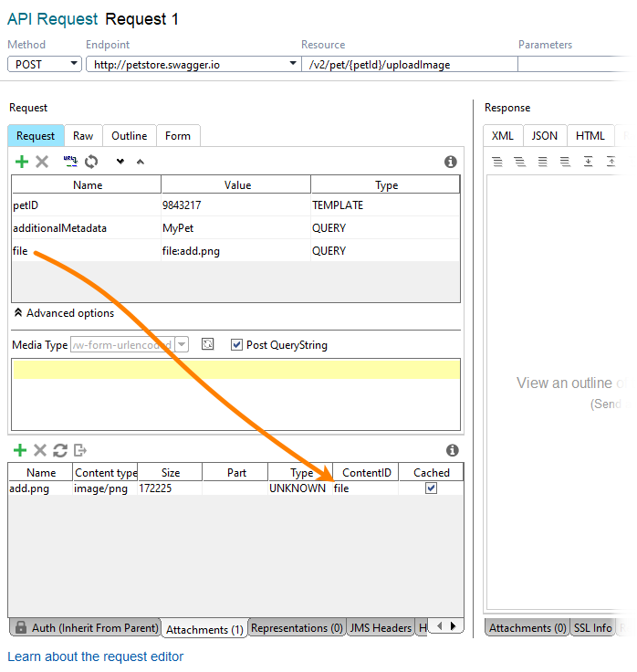
Task: Click the Resource path input field
Action: click(410, 64)
